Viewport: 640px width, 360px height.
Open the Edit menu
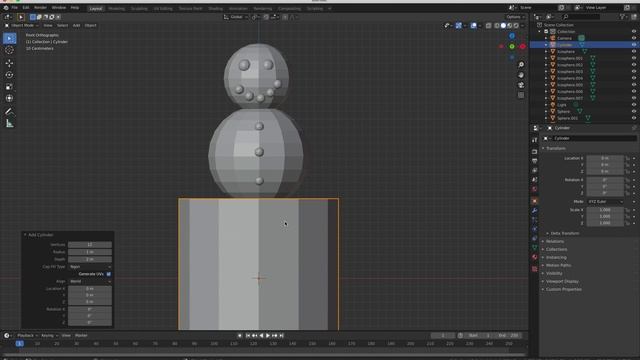point(26,8)
